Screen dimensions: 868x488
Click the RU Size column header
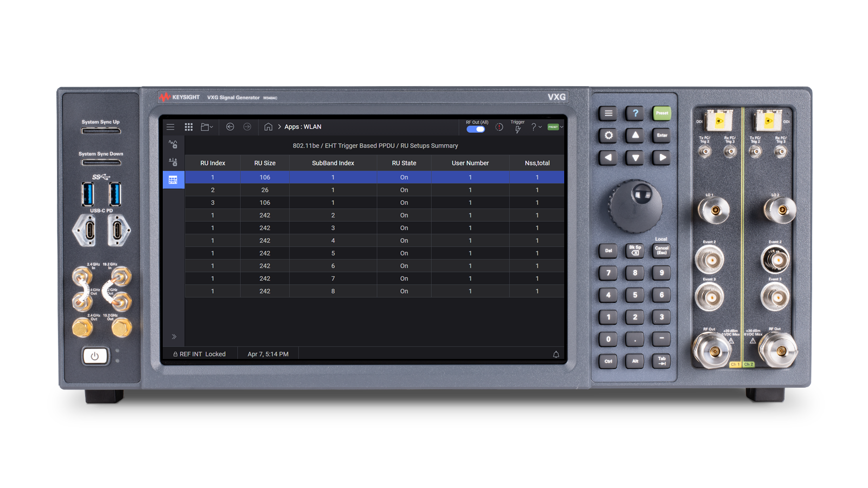coord(265,163)
